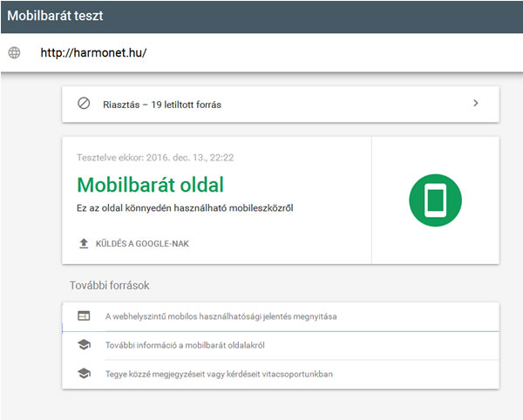Click KÜLDÉS A GOOGLE-NAK button
The width and height of the screenshot is (523, 420).
pos(134,244)
